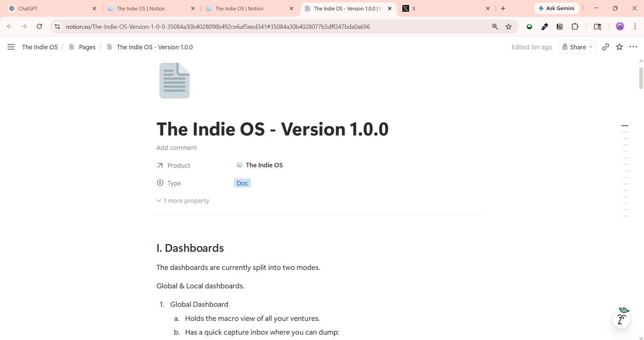The image size is (644, 340).
Task: Click the lock icon in Share button
Action: tap(565, 47)
